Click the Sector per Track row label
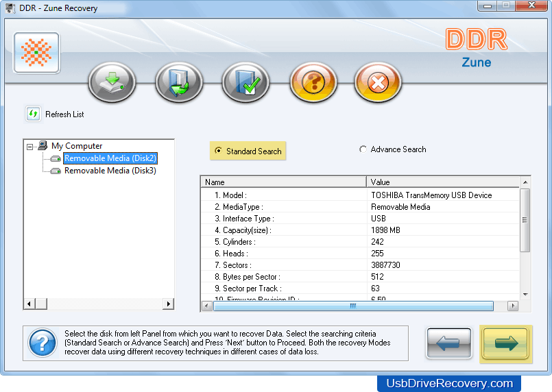Viewport: 552px width, 392px height. coord(248,289)
